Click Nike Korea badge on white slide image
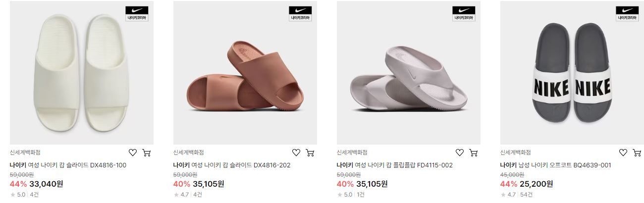The height and width of the screenshot is (203, 644). 137,13
